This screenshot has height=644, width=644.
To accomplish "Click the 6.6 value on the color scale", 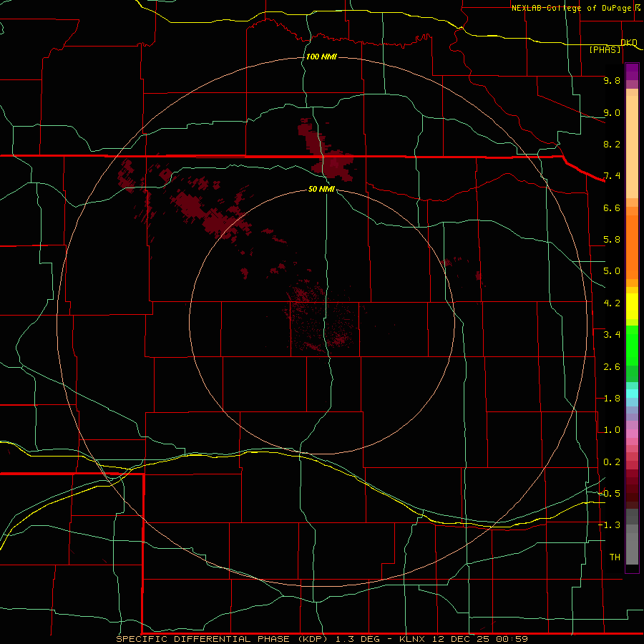I will 612,208.
